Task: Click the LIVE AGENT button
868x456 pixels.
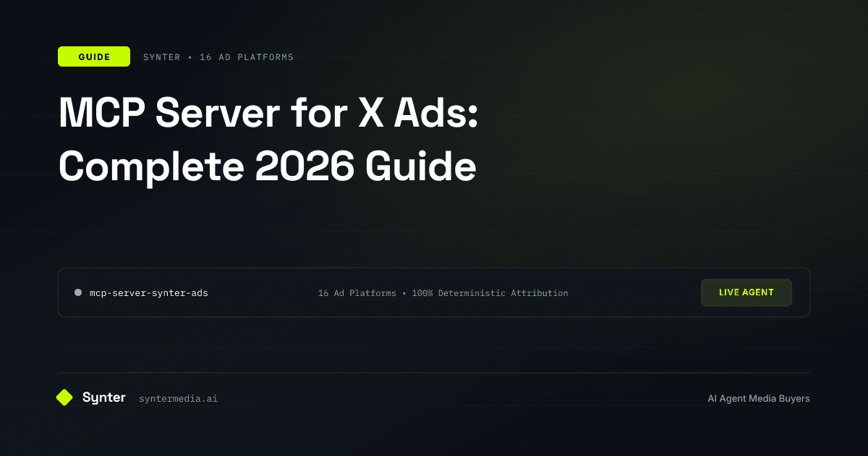Action: point(746,292)
